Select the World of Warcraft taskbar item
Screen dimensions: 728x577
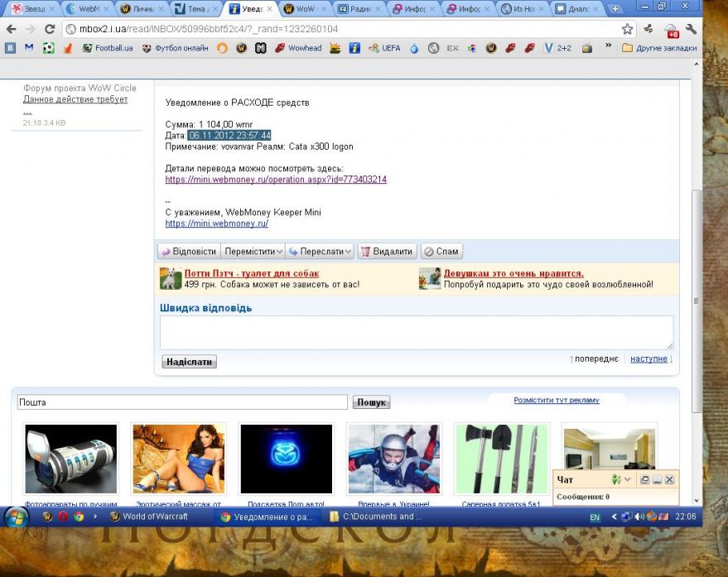point(149,517)
